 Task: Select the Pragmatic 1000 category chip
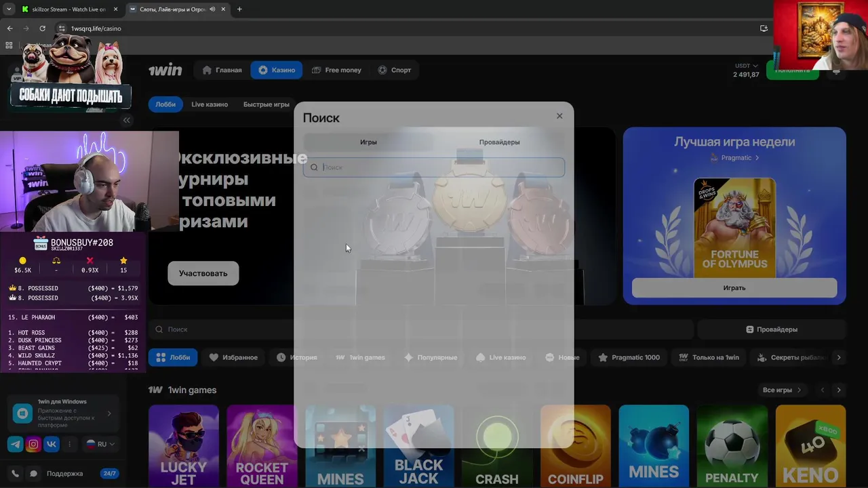[629, 357]
